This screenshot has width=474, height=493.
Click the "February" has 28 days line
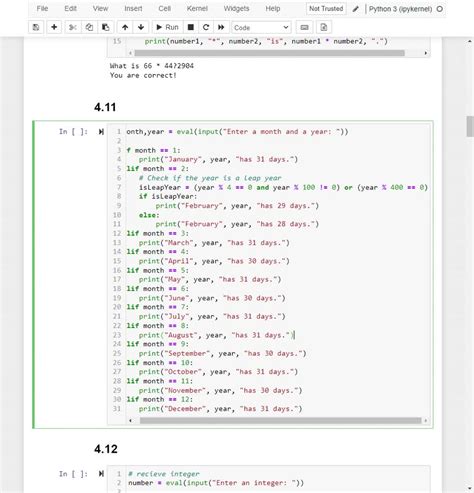coord(237,224)
